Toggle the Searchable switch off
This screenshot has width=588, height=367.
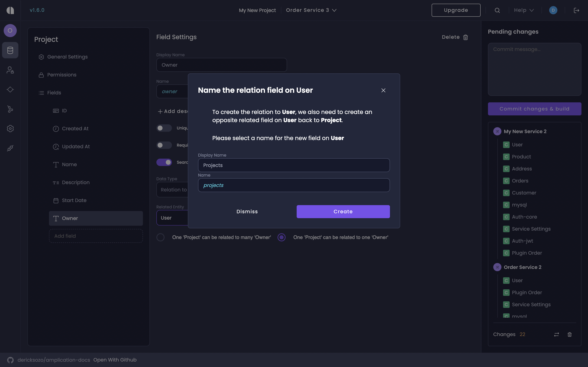tap(164, 162)
